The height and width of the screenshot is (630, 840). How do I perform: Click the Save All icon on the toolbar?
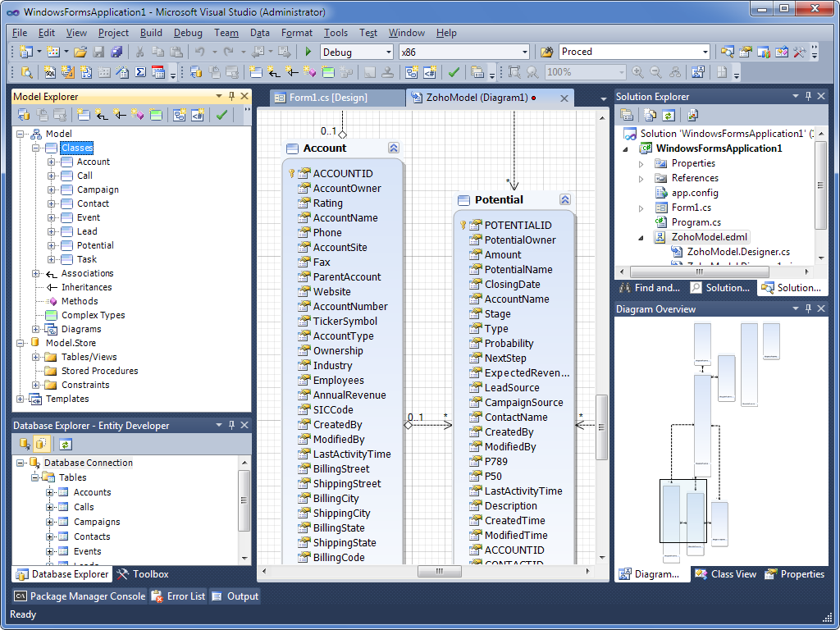point(115,50)
